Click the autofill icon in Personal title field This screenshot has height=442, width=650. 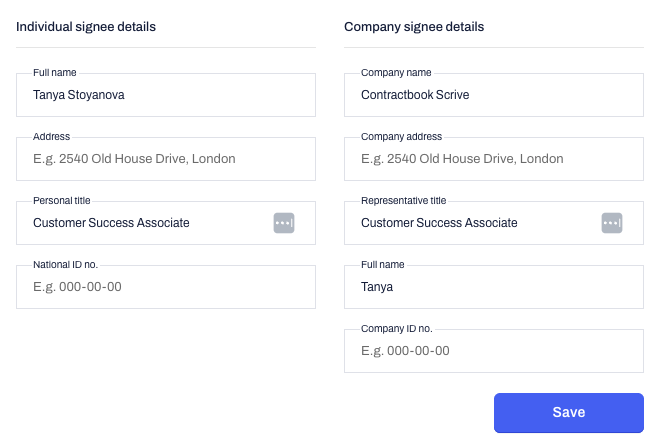(284, 223)
